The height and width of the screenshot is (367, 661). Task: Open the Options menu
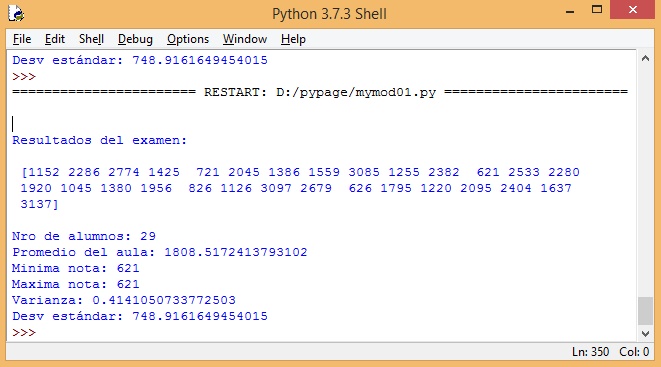point(188,39)
